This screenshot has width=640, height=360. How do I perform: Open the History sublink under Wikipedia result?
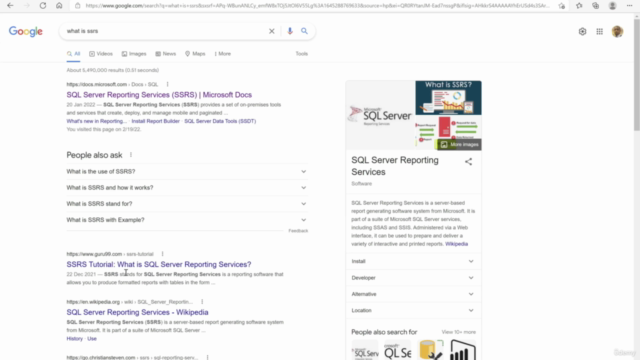75,339
